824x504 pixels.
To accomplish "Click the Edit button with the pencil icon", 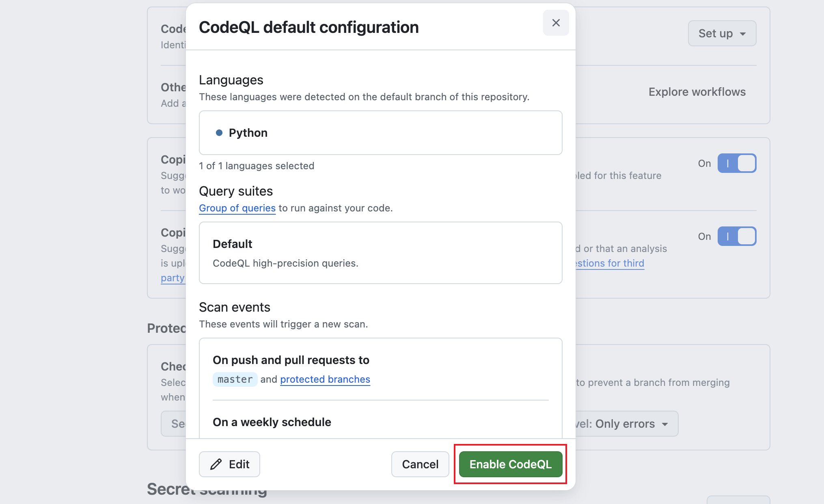I will [229, 464].
